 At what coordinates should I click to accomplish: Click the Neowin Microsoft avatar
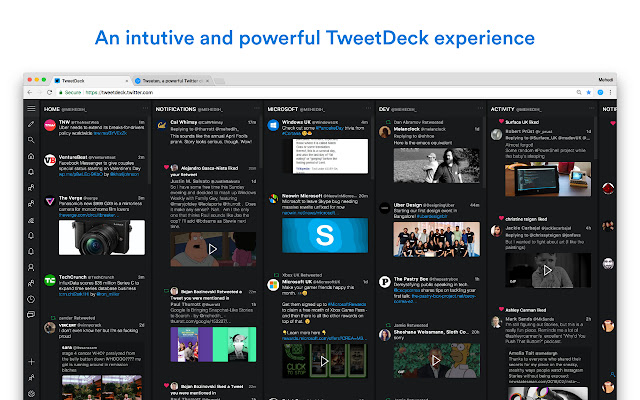coord(273,199)
